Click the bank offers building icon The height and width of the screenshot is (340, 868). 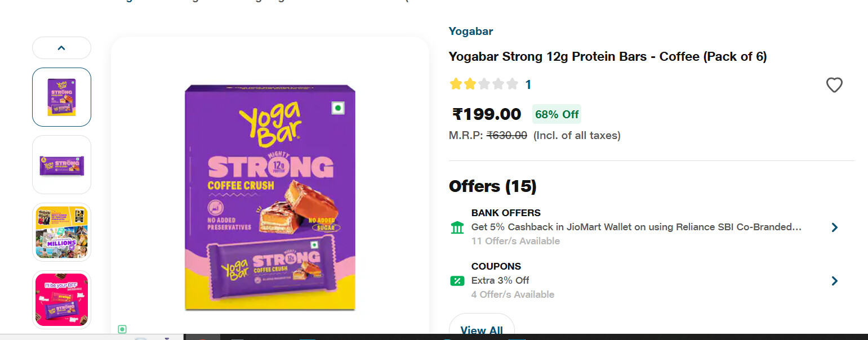pos(457,227)
